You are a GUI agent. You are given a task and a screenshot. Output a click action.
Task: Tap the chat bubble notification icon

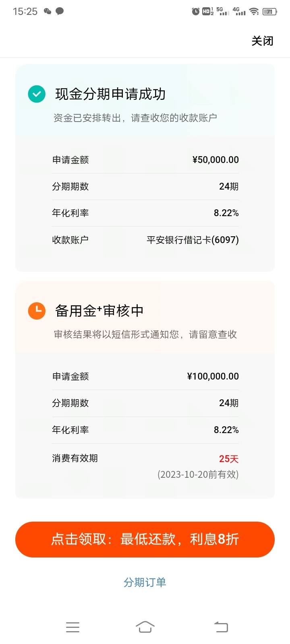click(x=60, y=11)
